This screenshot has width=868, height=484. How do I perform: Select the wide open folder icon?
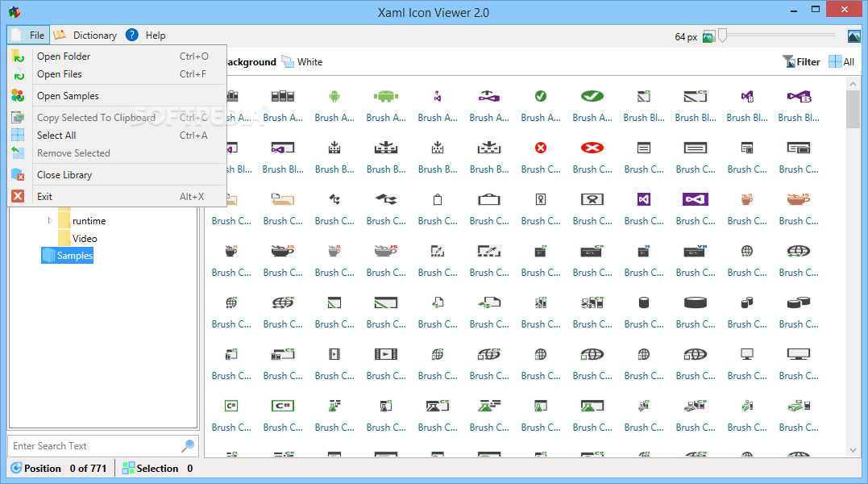point(283,199)
